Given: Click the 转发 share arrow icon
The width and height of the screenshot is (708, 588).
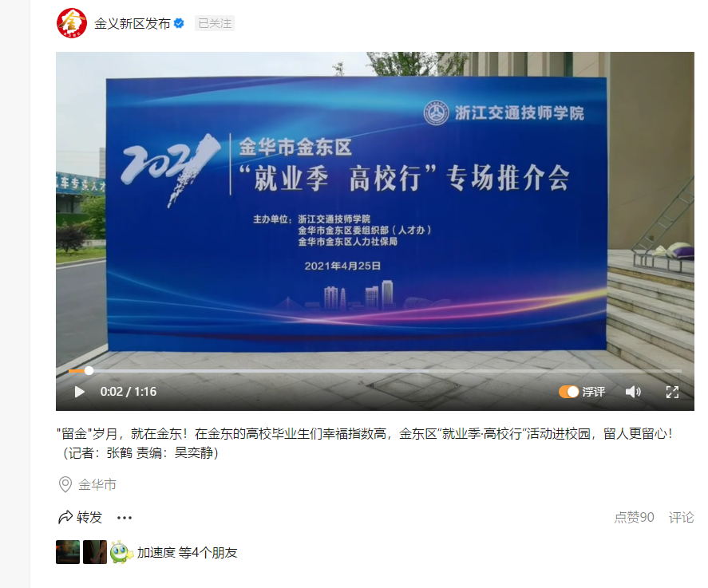Looking at the screenshot, I should 65,517.
